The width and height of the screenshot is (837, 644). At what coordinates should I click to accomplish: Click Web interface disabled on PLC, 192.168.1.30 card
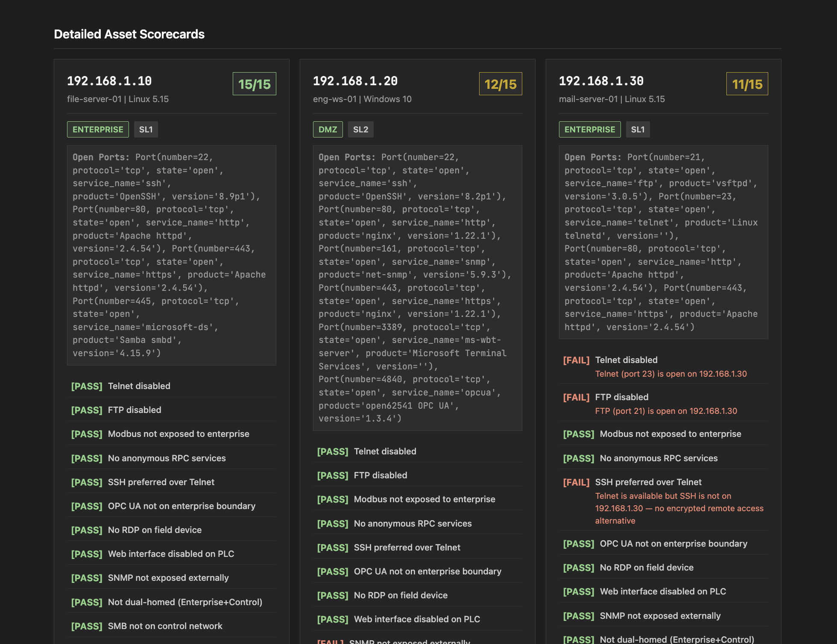click(664, 591)
